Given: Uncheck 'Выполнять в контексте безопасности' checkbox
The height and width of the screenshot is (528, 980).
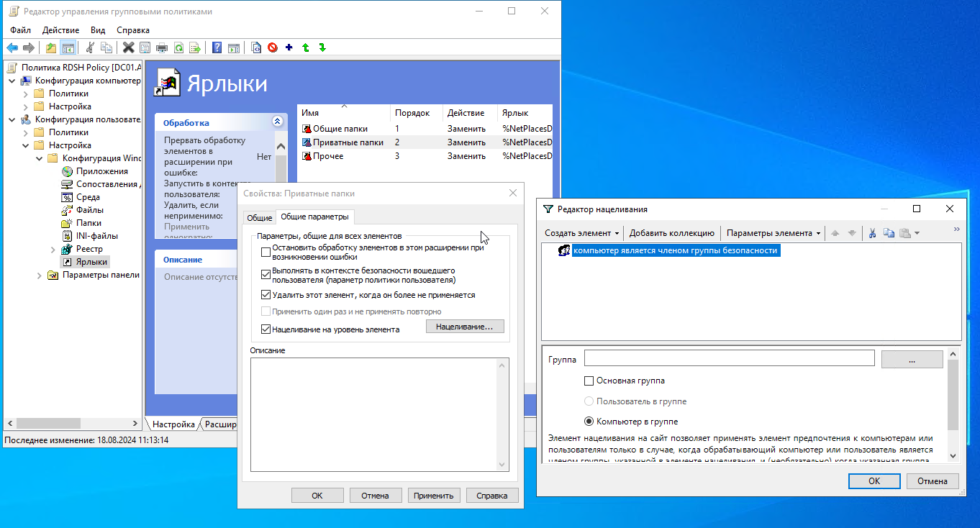Looking at the screenshot, I should click(x=266, y=274).
